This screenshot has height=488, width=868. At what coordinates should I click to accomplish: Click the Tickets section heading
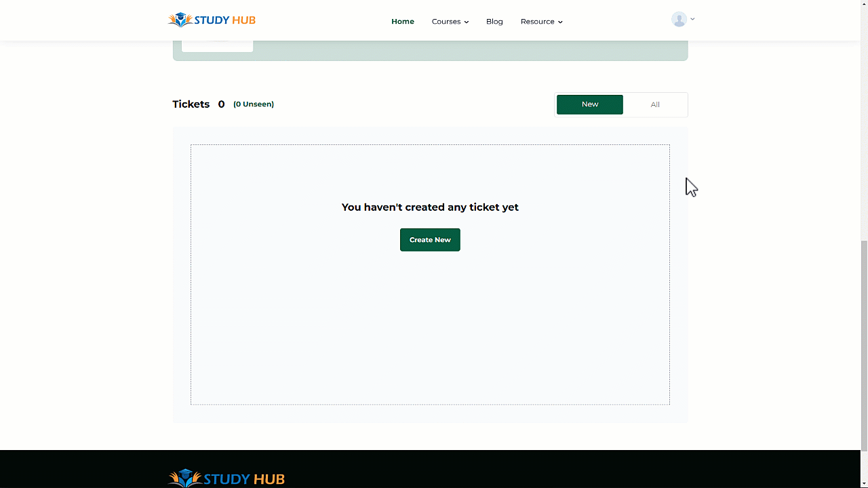[x=191, y=104]
